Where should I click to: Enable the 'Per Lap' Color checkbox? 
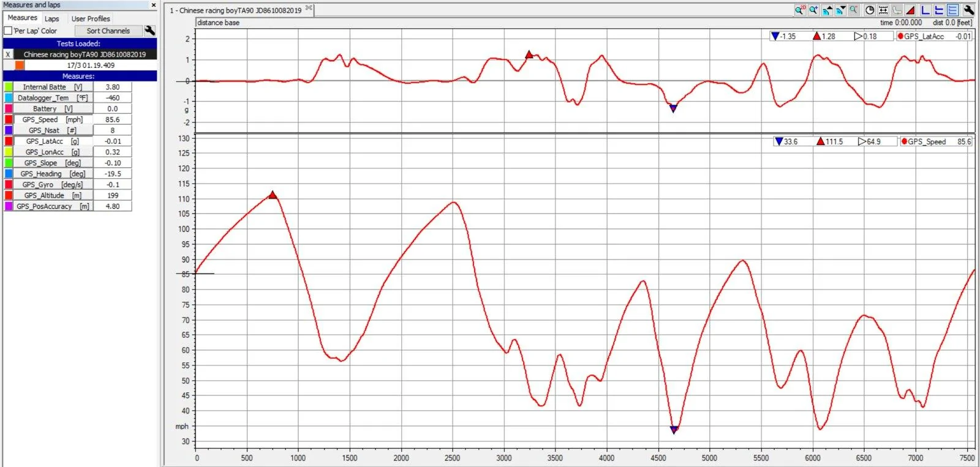click(x=8, y=31)
